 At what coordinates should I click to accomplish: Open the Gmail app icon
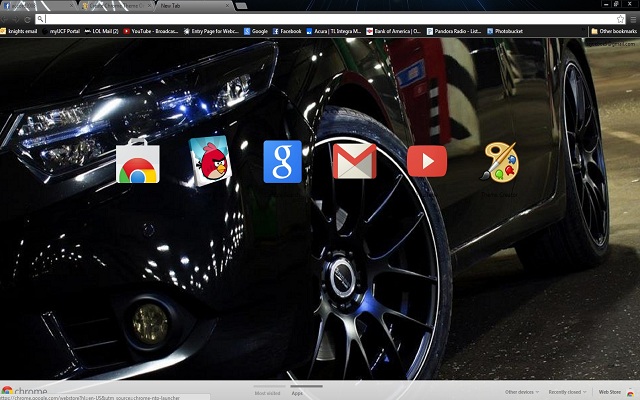(354, 161)
